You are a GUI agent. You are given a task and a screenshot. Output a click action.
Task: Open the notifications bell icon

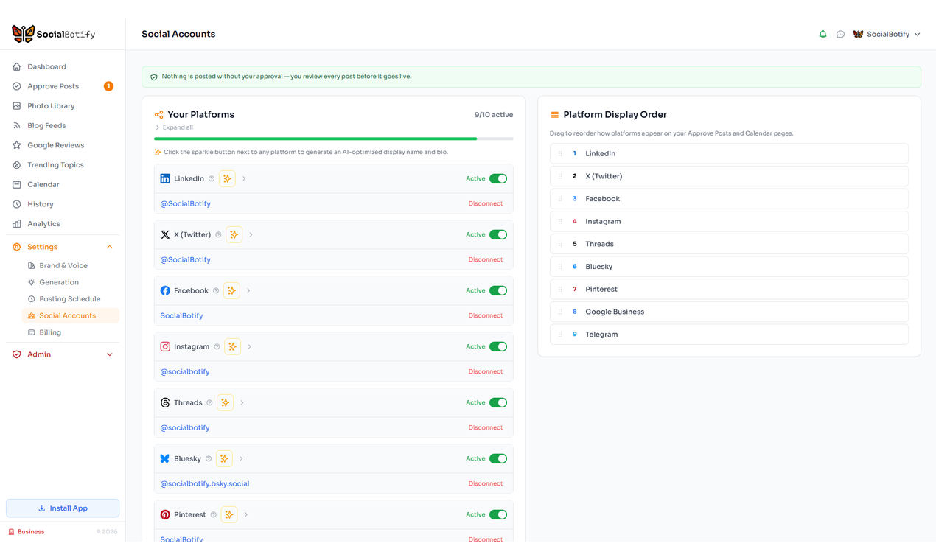(823, 34)
